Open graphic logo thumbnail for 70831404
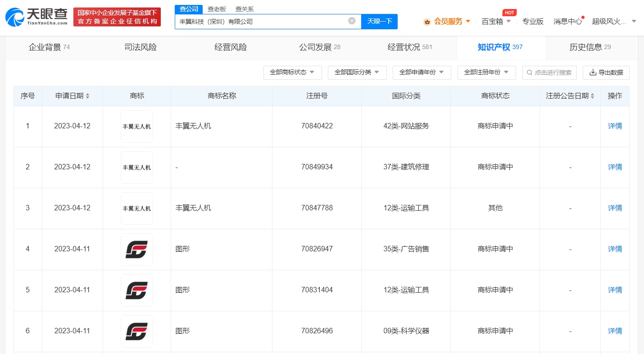Screen dimensions: 644x354 [x=137, y=290]
